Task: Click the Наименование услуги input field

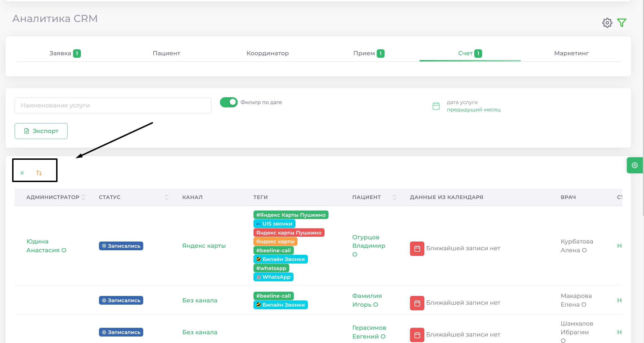Action: [x=113, y=105]
